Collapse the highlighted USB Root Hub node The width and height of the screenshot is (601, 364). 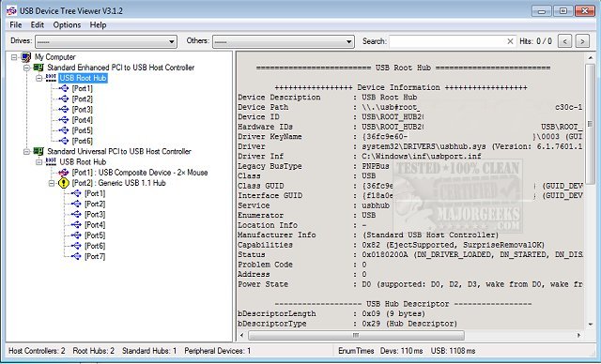tap(39, 78)
